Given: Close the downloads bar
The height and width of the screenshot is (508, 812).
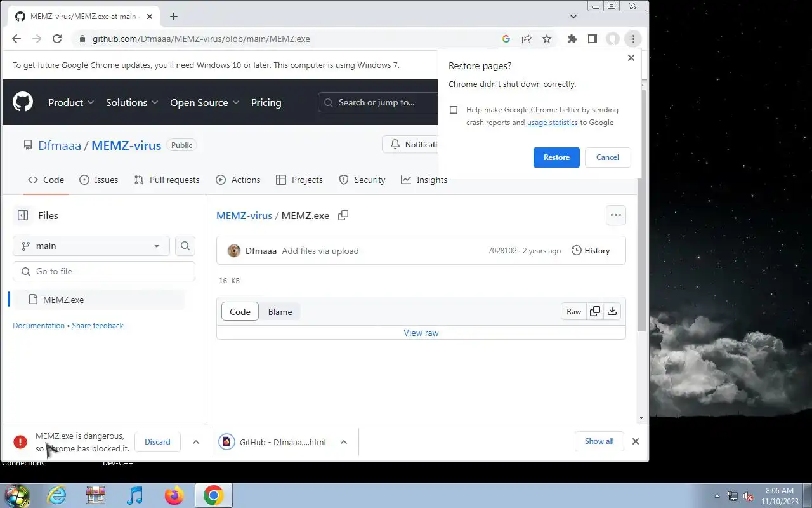Looking at the screenshot, I should pyautogui.click(x=636, y=441).
